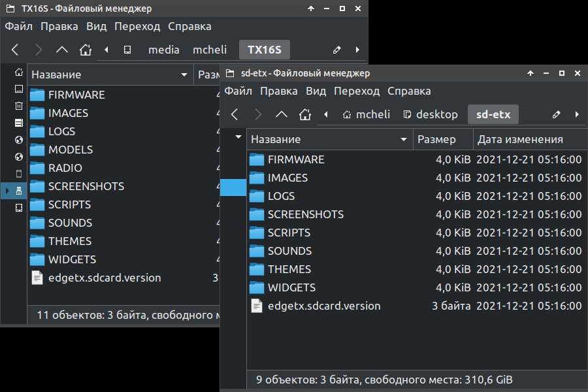The height and width of the screenshot is (392, 588).
Task: Open second globe network icon in TX16S sidebar
Action: (19, 157)
